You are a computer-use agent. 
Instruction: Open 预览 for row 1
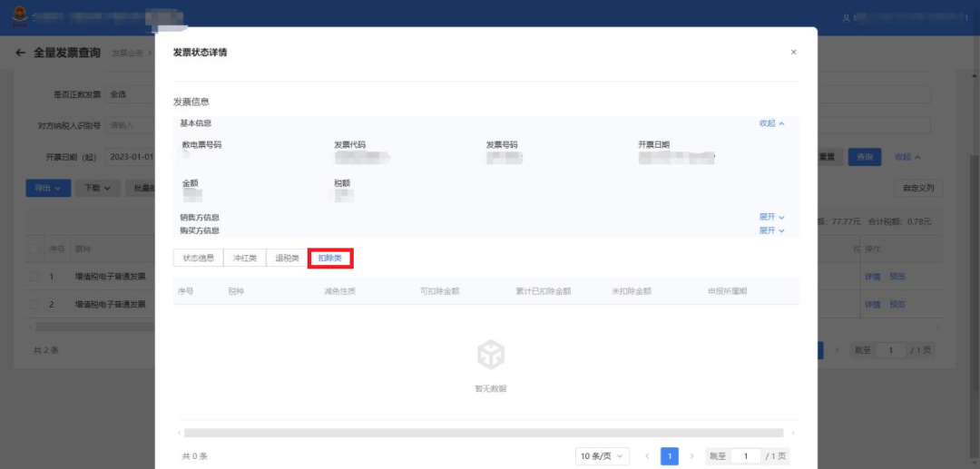coord(897,277)
